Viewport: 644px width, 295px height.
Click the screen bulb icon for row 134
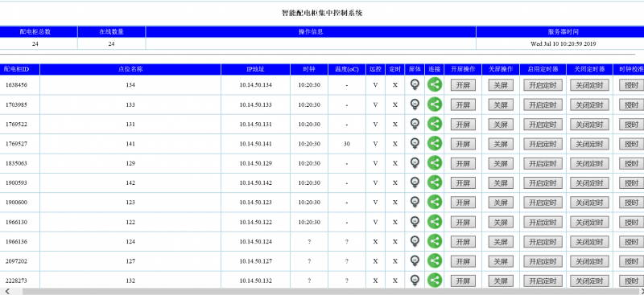click(x=415, y=84)
